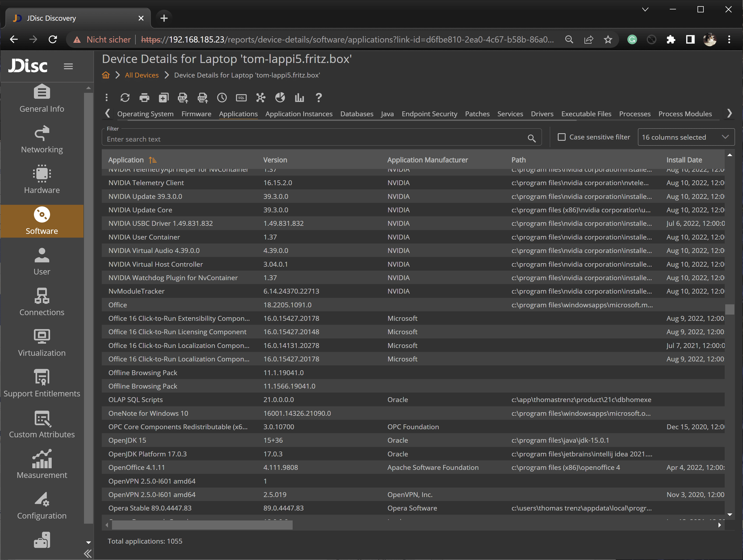Image resolution: width=743 pixels, height=560 pixels.
Task: Click the horizontal table scrollbar thumb
Action: [x=202, y=525]
